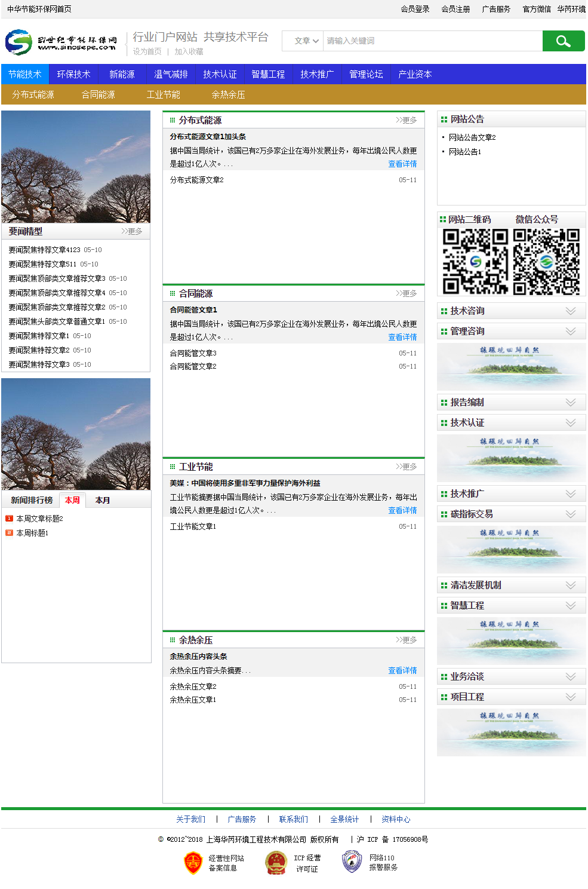Click 更多 link in the 合同能源 section
588x889 pixels.
click(407, 293)
